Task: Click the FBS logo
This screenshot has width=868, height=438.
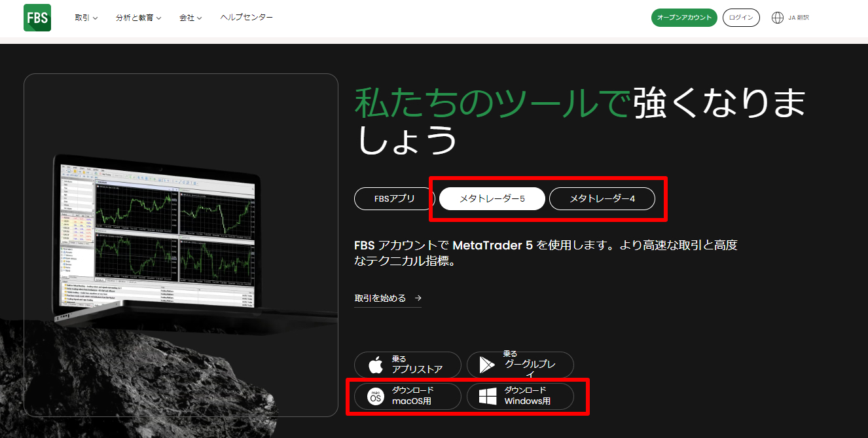Action: tap(37, 17)
